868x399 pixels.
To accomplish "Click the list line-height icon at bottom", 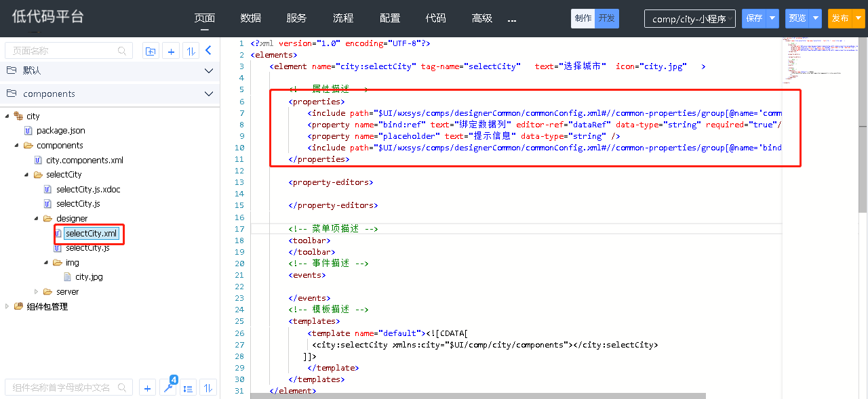I will pos(188,388).
